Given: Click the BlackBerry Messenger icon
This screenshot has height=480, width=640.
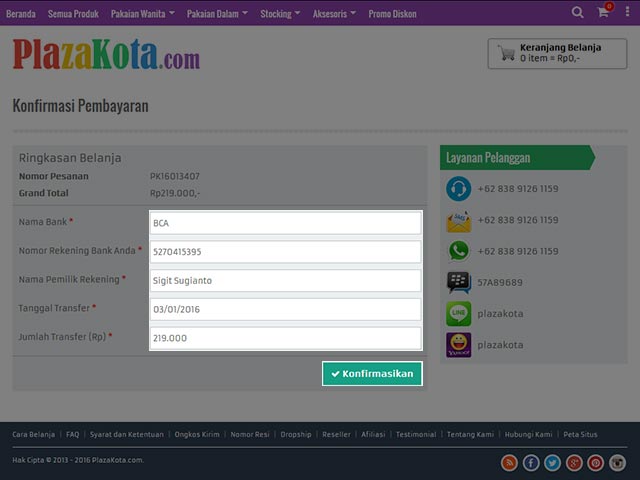Looking at the screenshot, I should tap(458, 282).
